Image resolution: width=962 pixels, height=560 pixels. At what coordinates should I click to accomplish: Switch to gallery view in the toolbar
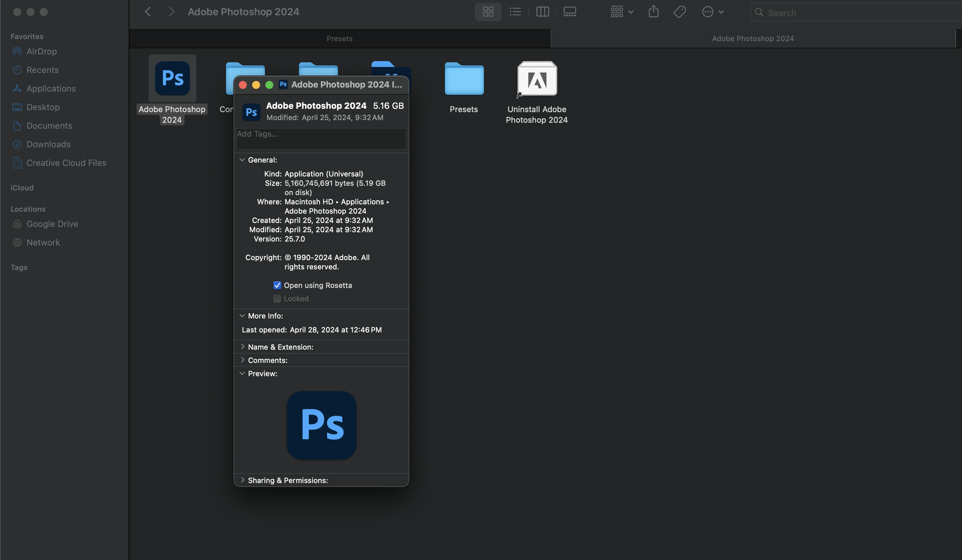pos(570,12)
